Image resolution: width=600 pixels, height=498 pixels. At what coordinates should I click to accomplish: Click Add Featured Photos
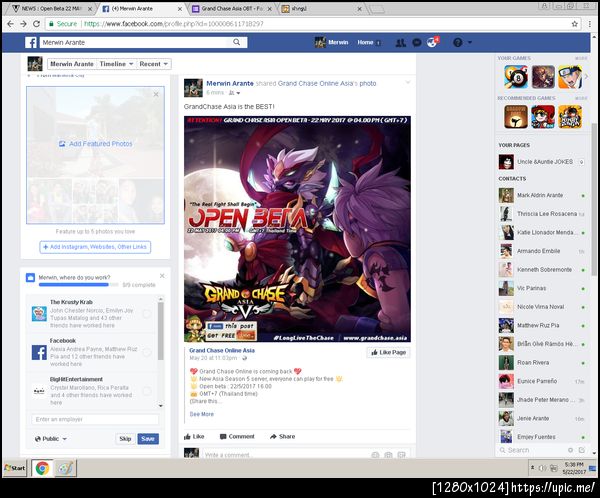click(x=96, y=144)
